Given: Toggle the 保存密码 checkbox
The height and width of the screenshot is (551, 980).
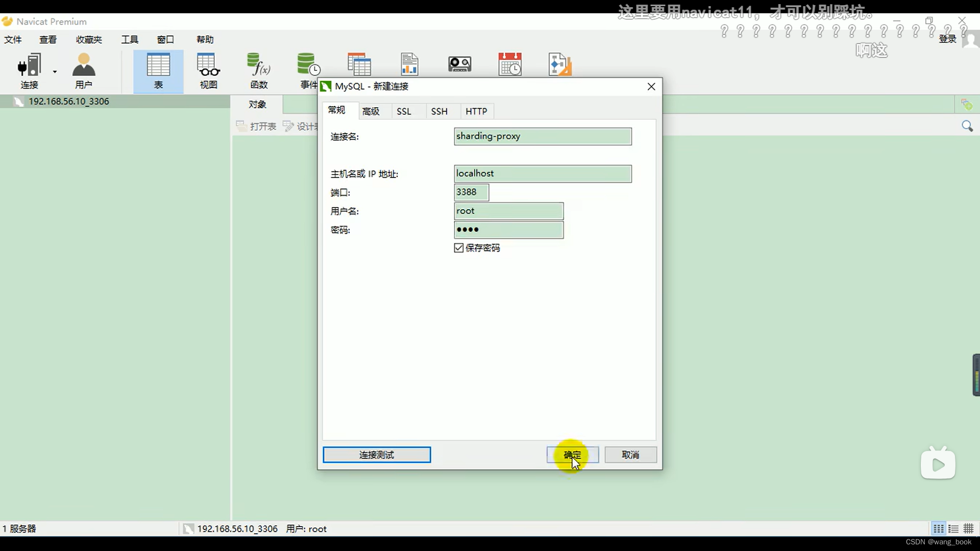Looking at the screenshot, I should 458,248.
